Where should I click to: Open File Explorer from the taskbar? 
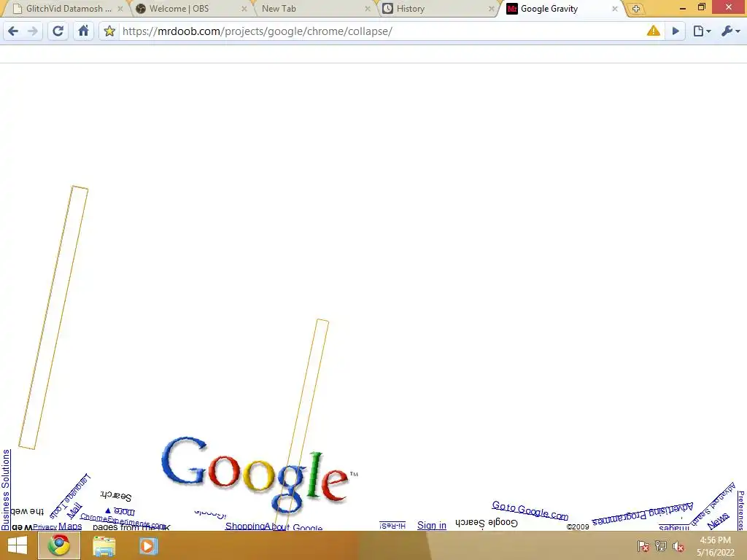tap(104, 545)
